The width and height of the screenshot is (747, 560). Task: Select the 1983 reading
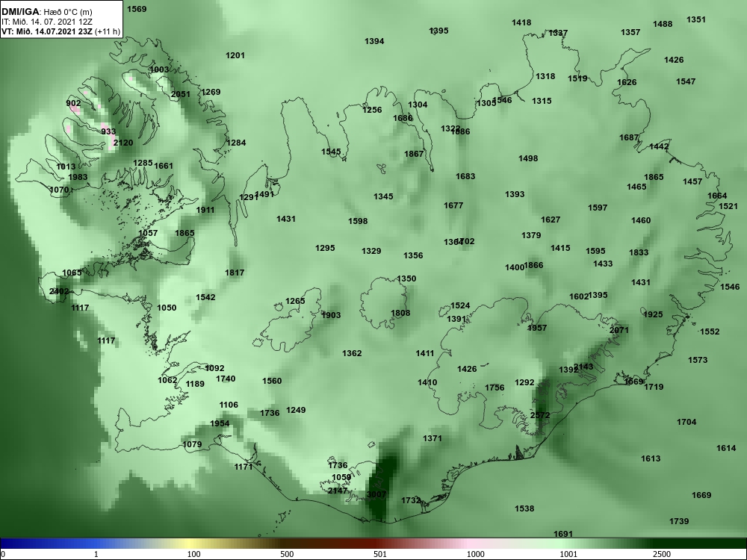[78, 177]
